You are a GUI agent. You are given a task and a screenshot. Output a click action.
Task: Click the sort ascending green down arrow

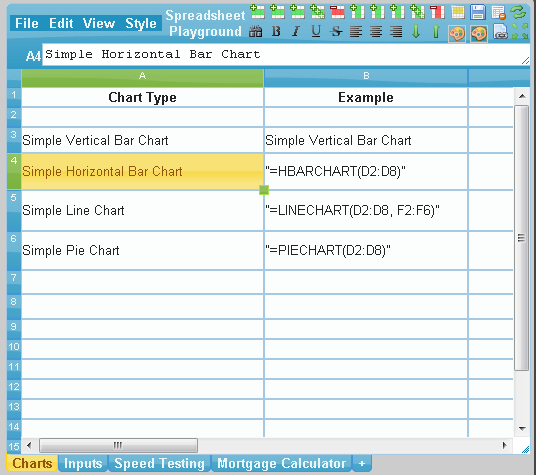click(x=416, y=32)
